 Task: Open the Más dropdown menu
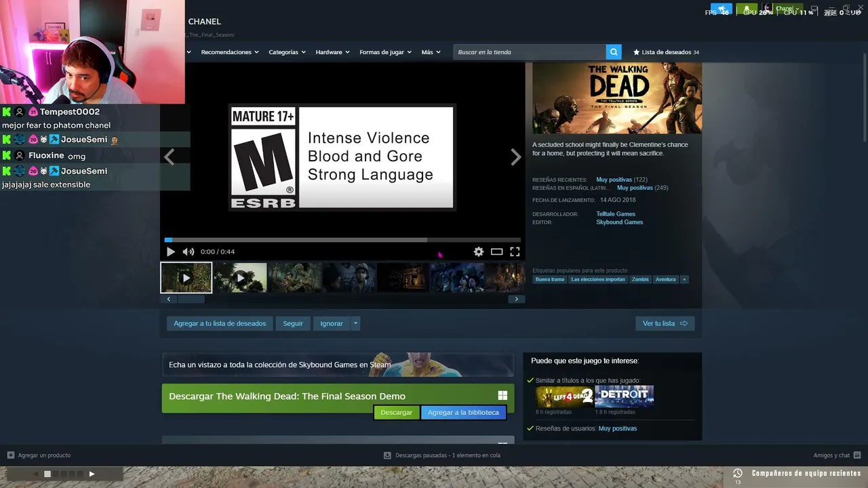431,52
